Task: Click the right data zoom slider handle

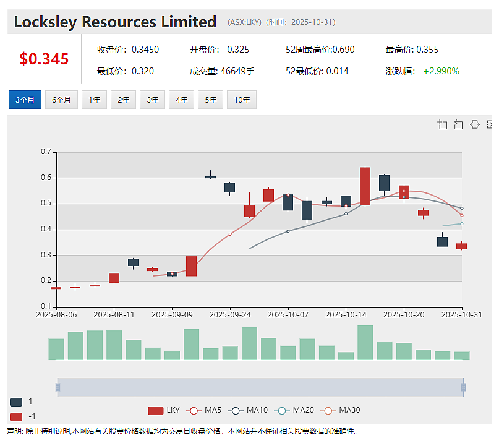Action: (463, 387)
